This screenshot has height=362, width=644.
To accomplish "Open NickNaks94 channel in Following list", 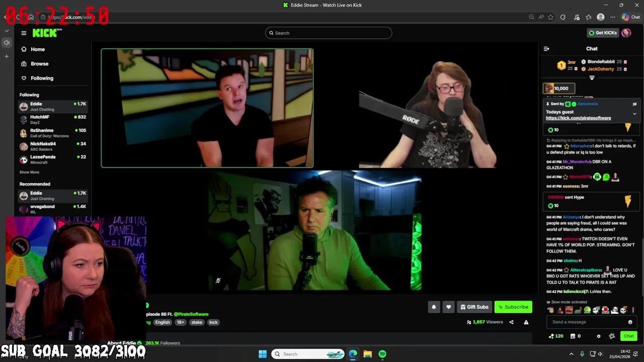I will (53, 146).
